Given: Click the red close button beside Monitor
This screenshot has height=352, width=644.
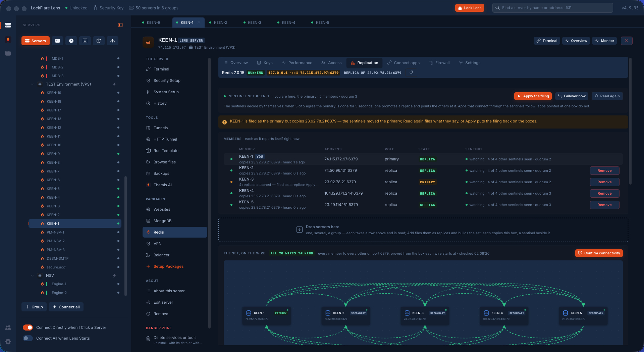Looking at the screenshot, I should pos(627,41).
